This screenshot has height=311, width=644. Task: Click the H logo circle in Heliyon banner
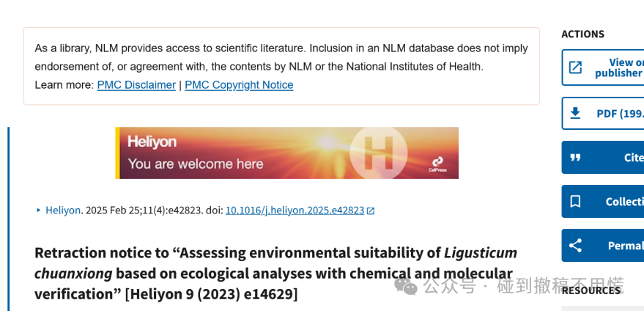(x=378, y=153)
